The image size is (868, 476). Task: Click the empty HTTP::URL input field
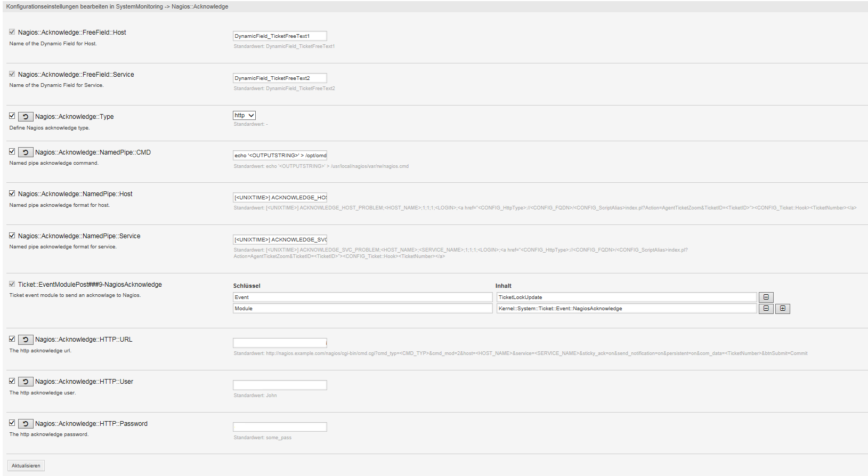(x=279, y=343)
